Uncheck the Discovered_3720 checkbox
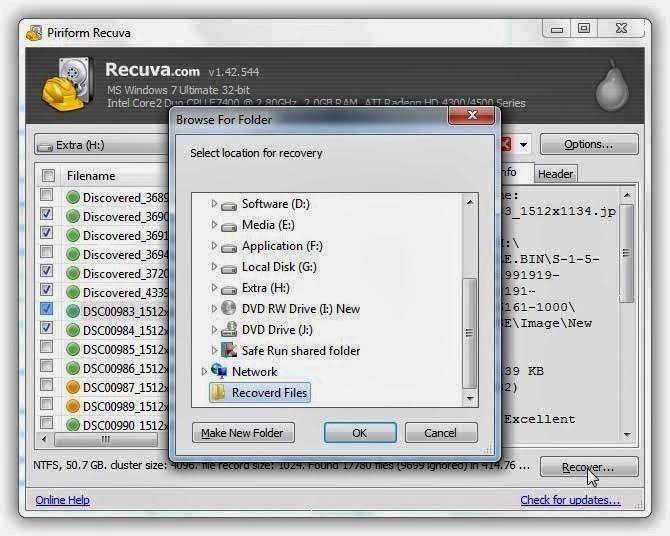Viewport: 670px width, 536px height. click(x=46, y=271)
